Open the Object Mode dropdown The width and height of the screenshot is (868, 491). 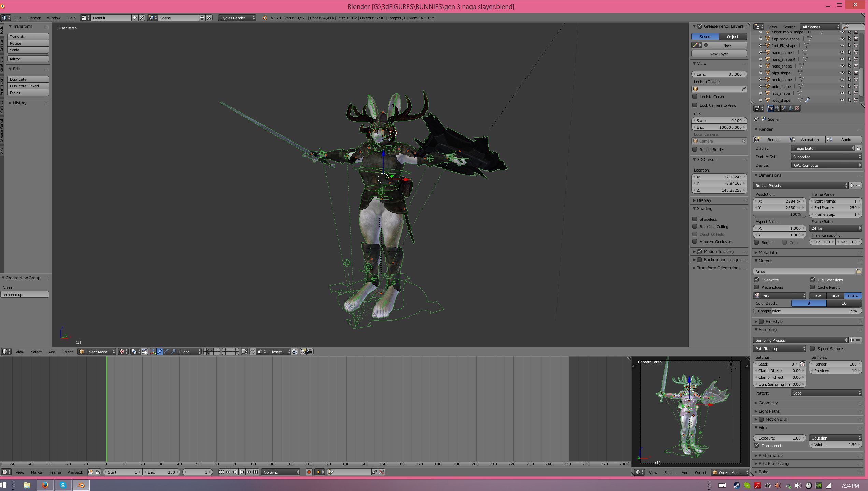pyautogui.click(x=97, y=352)
